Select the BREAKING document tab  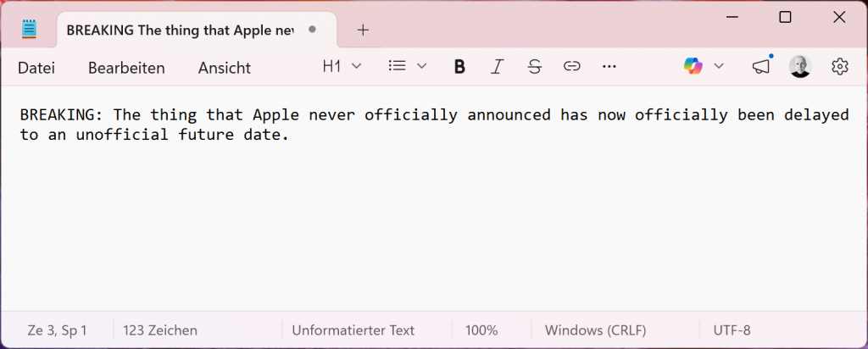coord(179,30)
